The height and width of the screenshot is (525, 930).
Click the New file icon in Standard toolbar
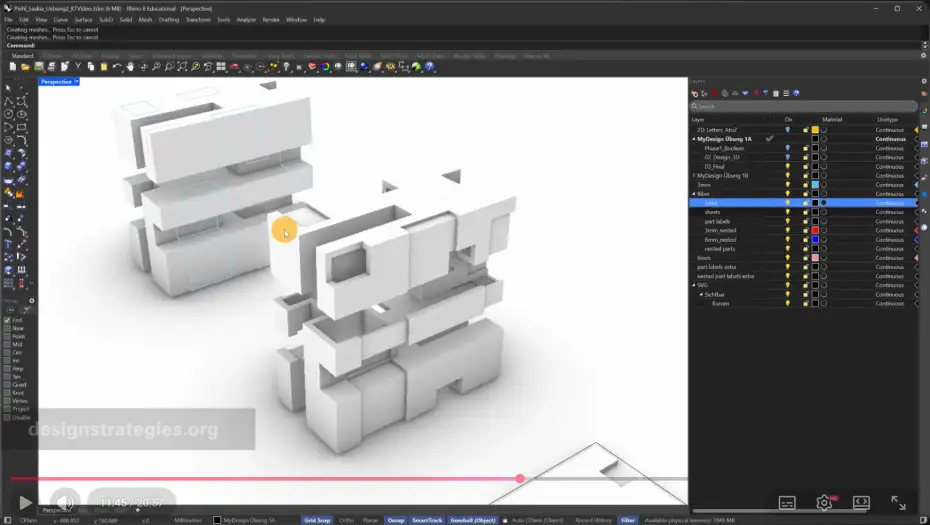click(12, 67)
